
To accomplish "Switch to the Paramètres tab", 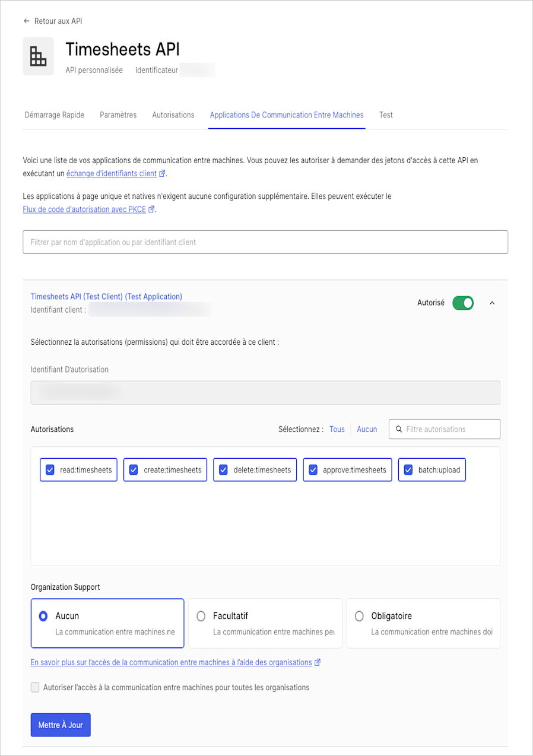I will [x=118, y=115].
